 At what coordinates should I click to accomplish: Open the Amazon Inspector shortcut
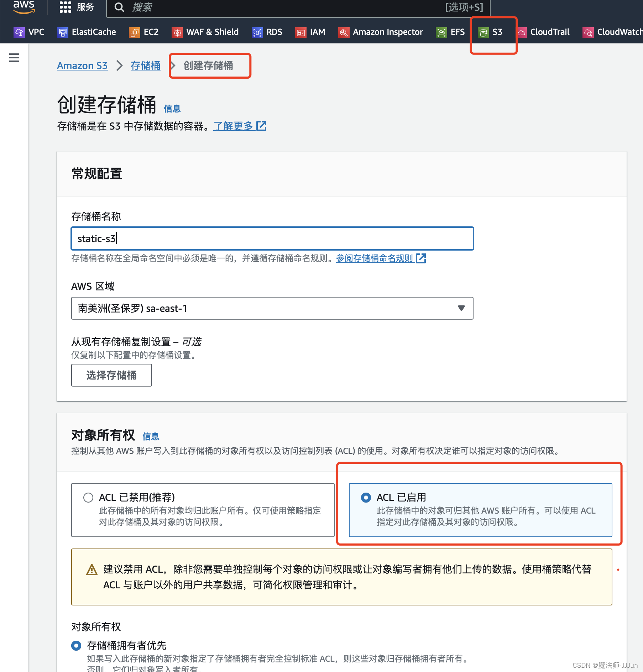click(381, 32)
